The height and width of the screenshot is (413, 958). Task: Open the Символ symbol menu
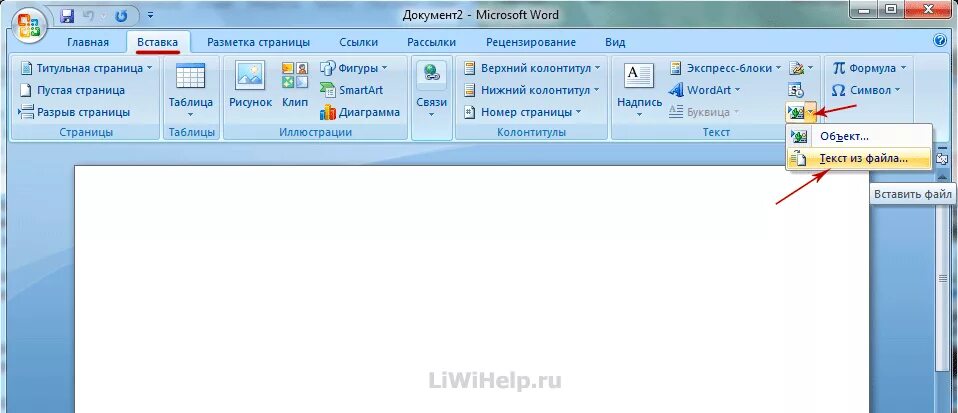click(x=866, y=90)
